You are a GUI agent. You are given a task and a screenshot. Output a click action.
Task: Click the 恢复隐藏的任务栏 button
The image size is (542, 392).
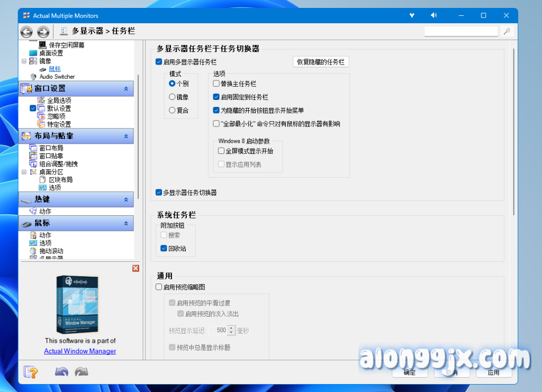pyautogui.click(x=321, y=62)
